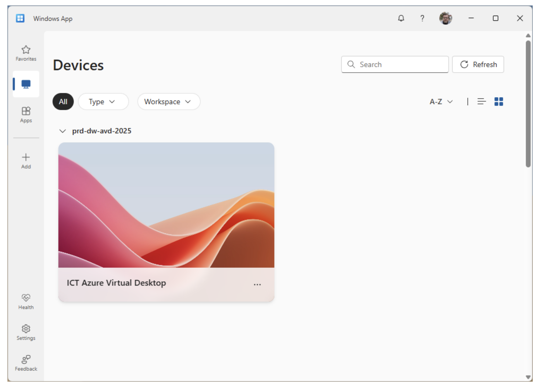Open the A-Z sort order dropdown
Viewport: 543px width, 392px height.
pos(441,101)
